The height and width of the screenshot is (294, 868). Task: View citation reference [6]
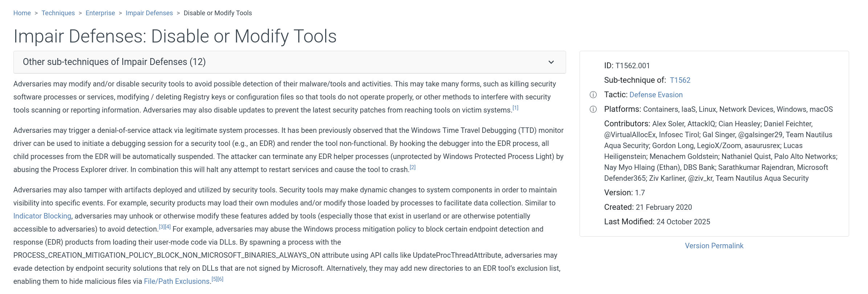(x=220, y=279)
